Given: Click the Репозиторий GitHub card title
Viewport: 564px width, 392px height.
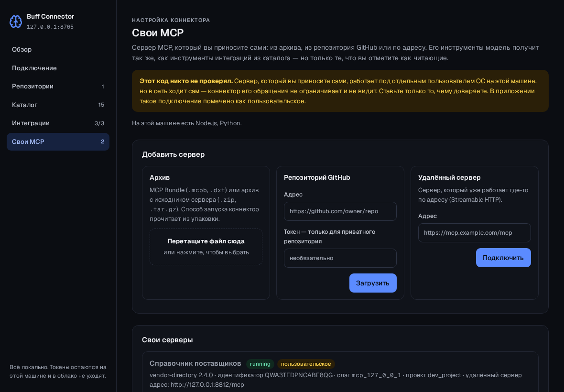Looking at the screenshot, I should click(317, 177).
